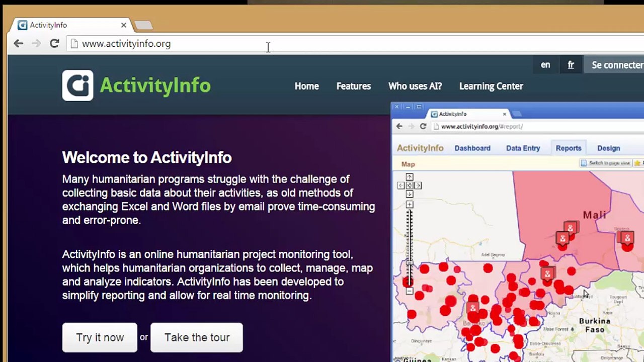Click the Map label in the embedded screenshot
This screenshot has height=362, width=644.
pyautogui.click(x=408, y=164)
